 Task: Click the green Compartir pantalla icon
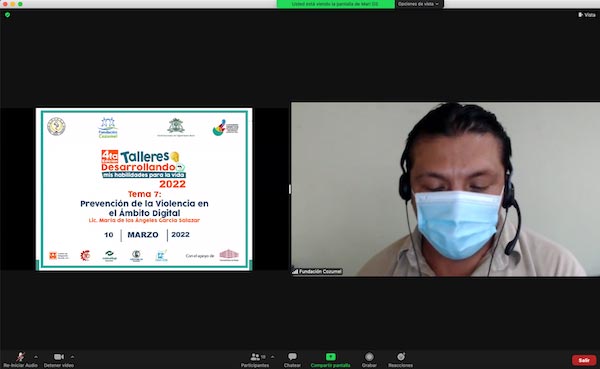331,357
